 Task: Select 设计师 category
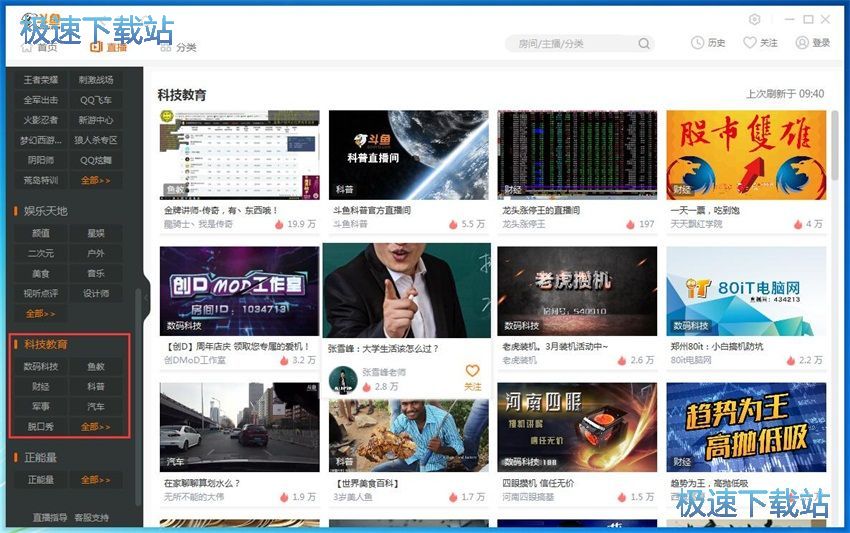96,294
